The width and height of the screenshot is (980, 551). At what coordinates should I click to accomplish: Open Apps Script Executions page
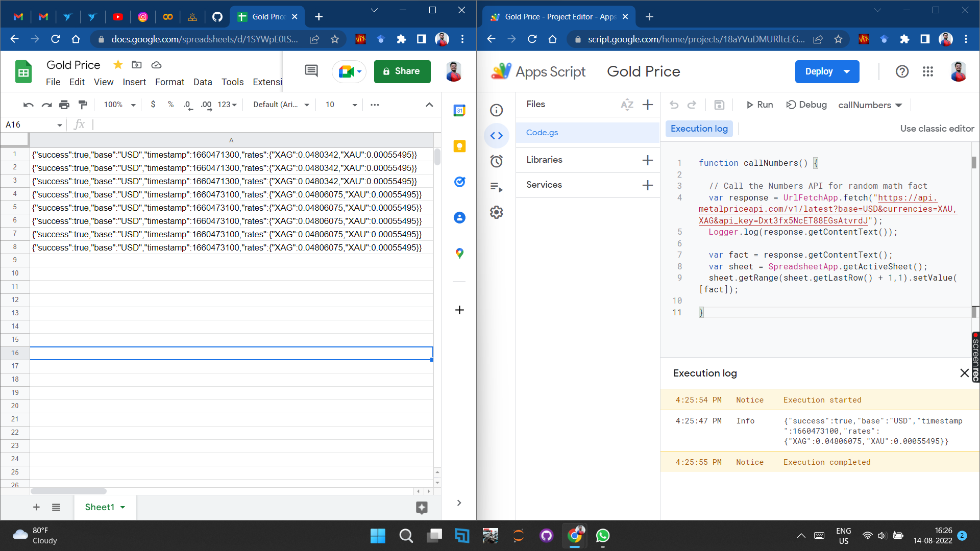pos(497,187)
